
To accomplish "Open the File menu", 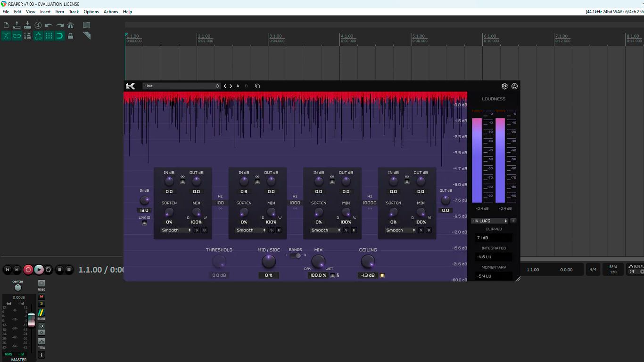I will tap(6, 12).
